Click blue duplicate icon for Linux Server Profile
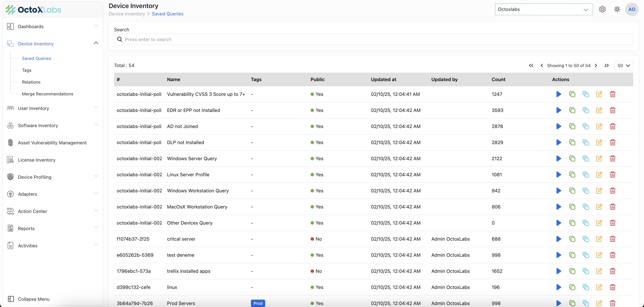This screenshot has height=307, width=644. (585, 175)
